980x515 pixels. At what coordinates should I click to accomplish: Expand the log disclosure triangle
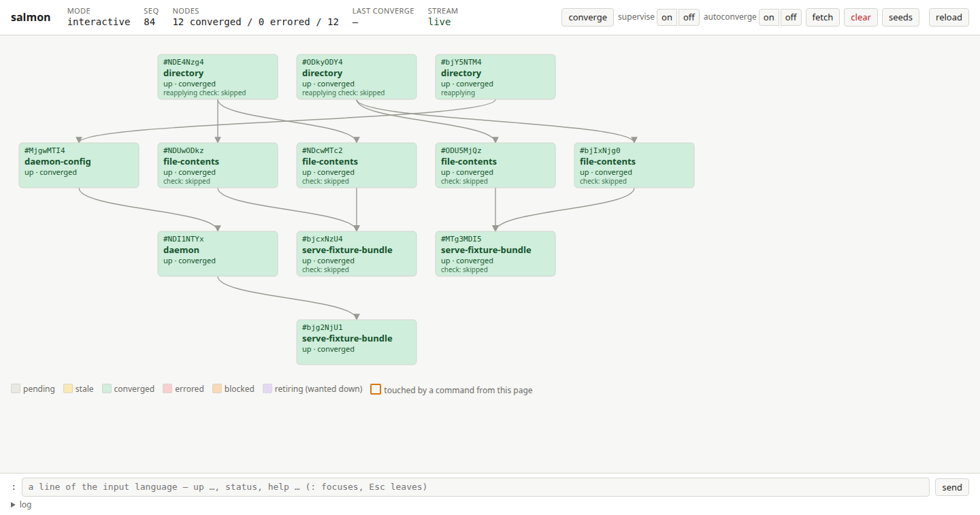tap(14, 505)
